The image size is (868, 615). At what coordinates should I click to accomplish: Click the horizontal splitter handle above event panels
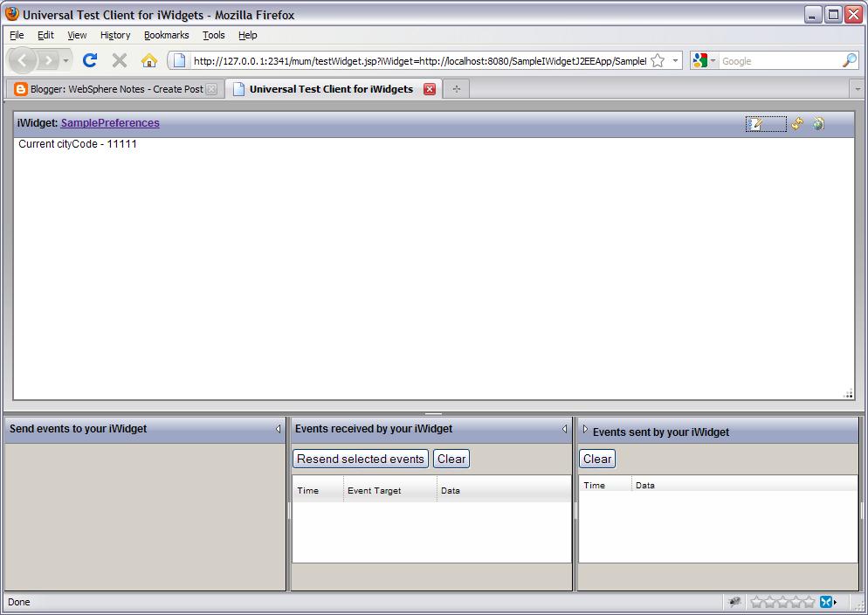click(433, 413)
